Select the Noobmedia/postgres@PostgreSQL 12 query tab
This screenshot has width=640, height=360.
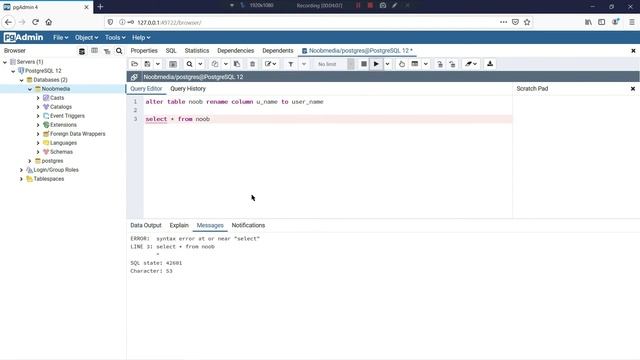click(x=358, y=51)
